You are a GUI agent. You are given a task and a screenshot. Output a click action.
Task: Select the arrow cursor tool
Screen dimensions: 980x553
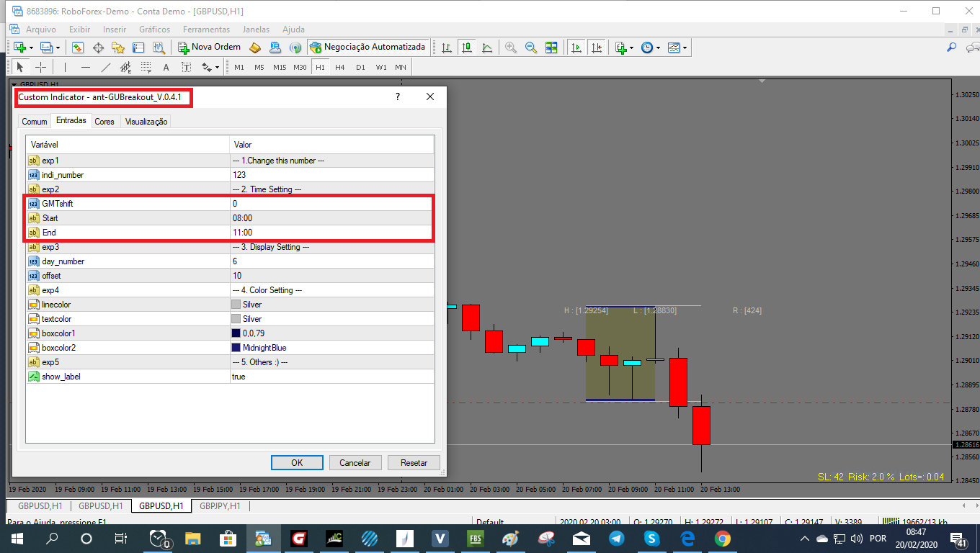[20, 67]
